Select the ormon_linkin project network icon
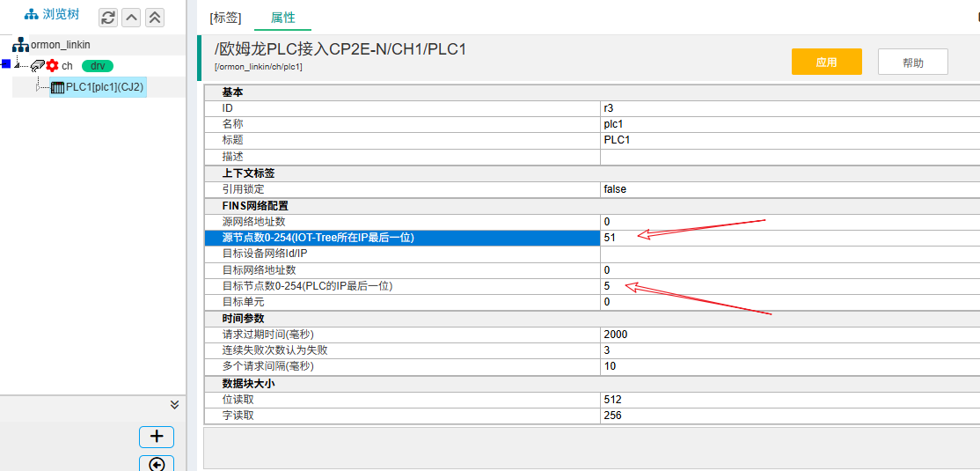The image size is (980, 471). [x=20, y=45]
